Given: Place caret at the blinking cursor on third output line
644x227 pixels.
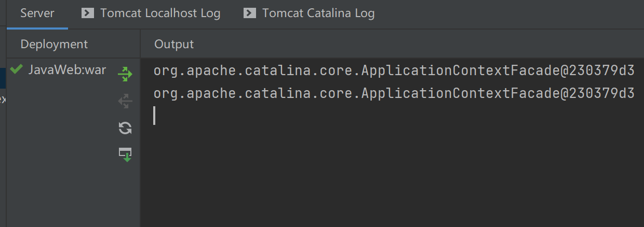Looking at the screenshot, I should (x=155, y=116).
